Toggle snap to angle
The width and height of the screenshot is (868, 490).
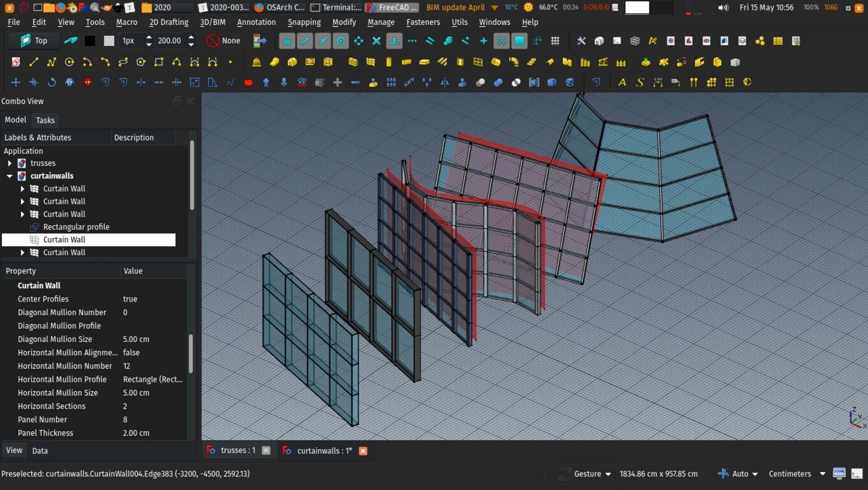pos(359,41)
